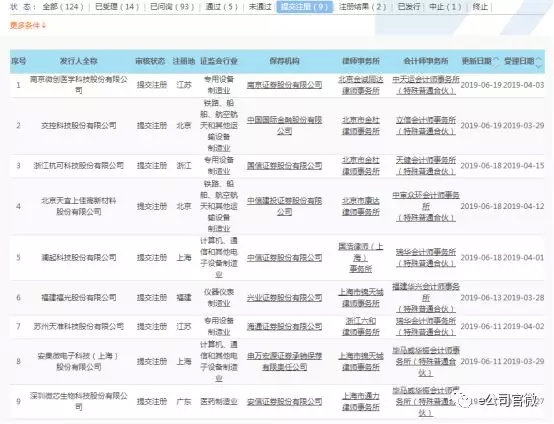Select the 终止 status filter

point(480,7)
